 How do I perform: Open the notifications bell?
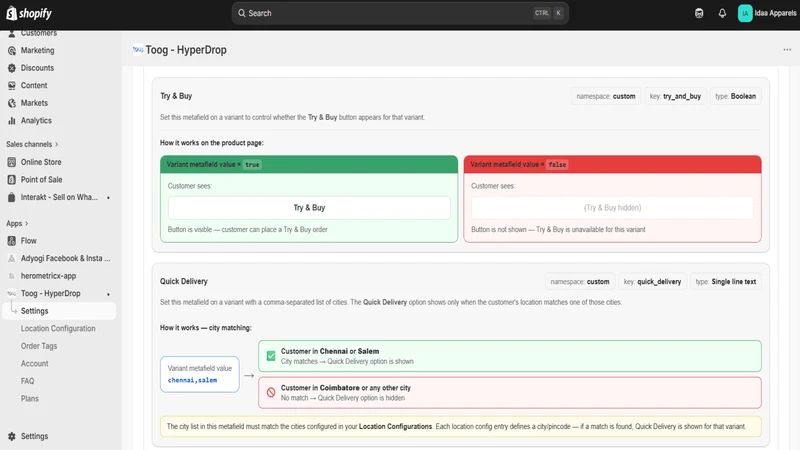pyautogui.click(x=722, y=13)
